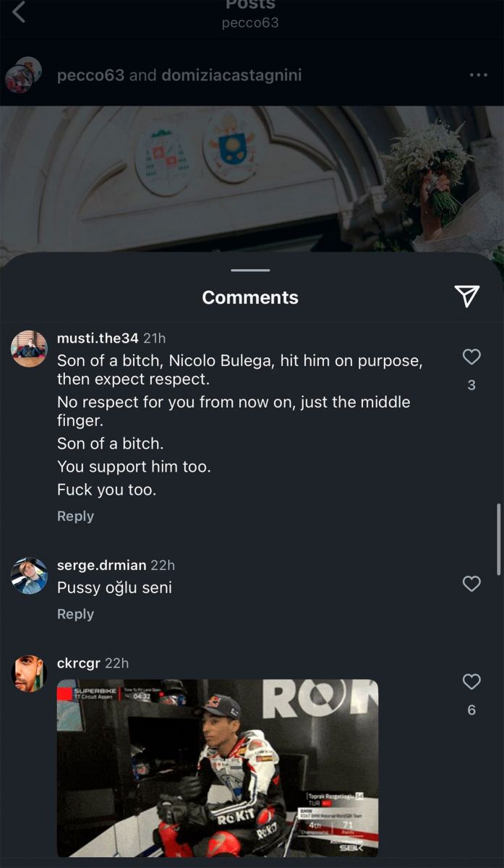Like the serge.drmian comment
The height and width of the screenshot is (868, 504).
click(471, 584)
